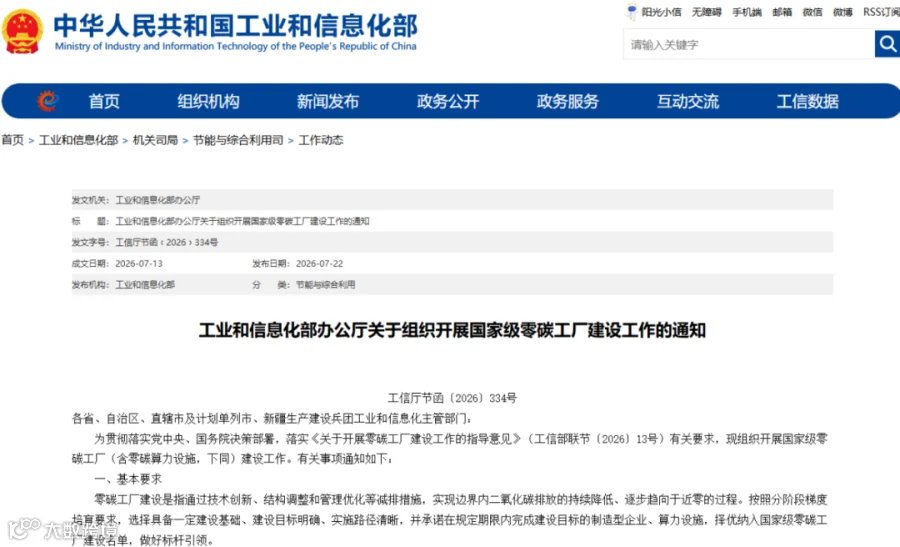Click the 无障碍 accessibility link
Image resolution: width=900 pixels, height=547 pixels.
click(x=707, y=12)
